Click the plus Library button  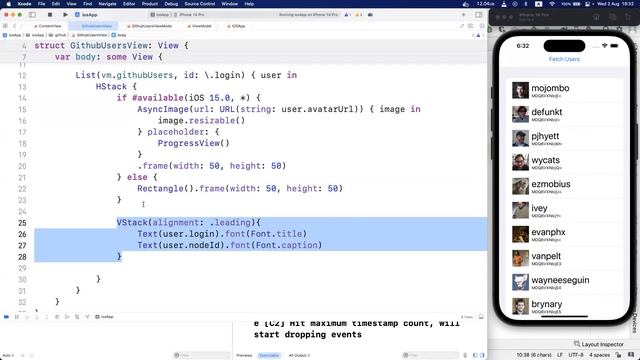464,15
